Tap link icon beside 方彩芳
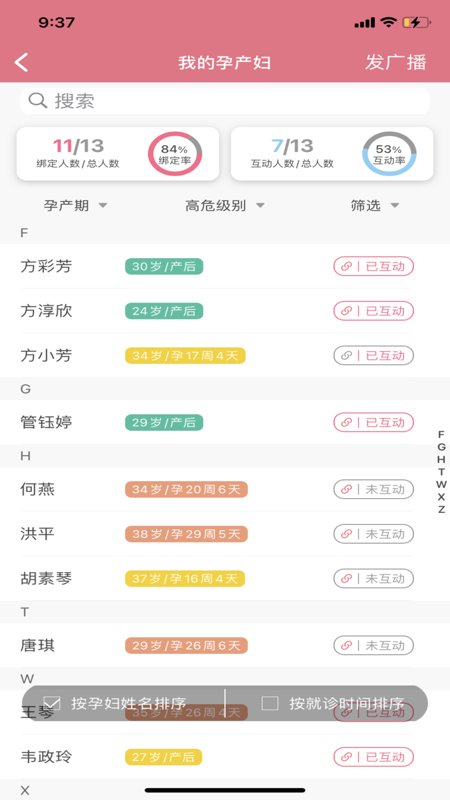This screenshot has width=450, height=800. (346, 266)
